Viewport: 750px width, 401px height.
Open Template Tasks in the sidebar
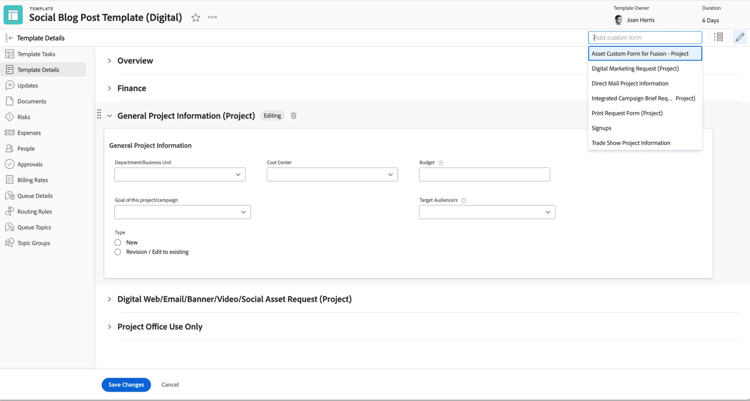coord(36,54)
